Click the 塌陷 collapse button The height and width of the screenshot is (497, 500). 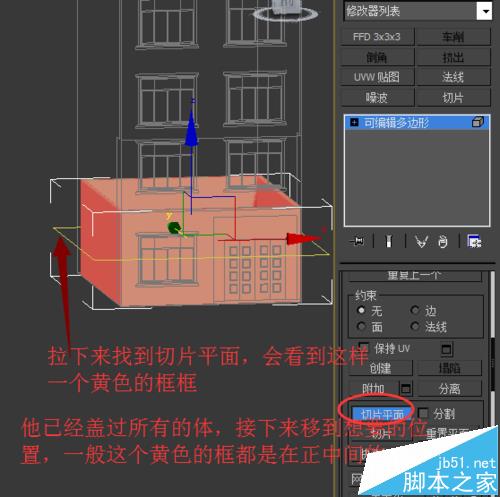pyautogui.click(x=450, y=368)
